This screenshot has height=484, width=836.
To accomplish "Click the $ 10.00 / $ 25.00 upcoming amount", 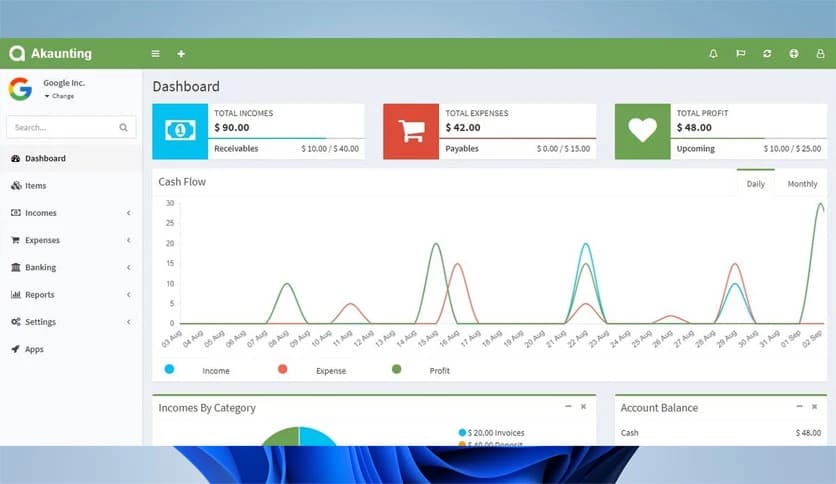I will (x=792, y=149).
